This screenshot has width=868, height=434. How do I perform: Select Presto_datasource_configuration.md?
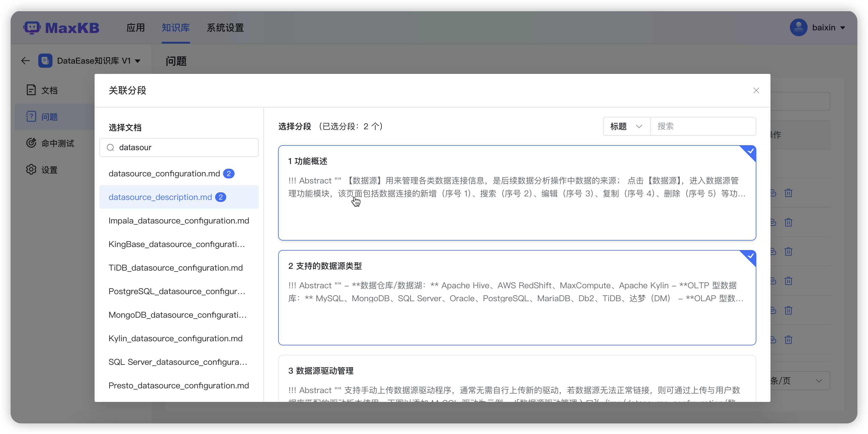point(179,385)
